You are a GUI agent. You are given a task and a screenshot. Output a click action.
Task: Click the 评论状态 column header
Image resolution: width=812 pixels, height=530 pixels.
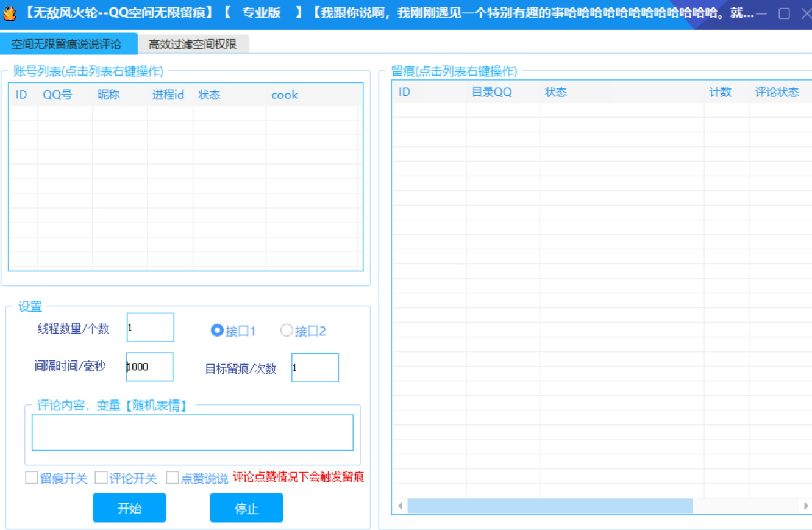coord(777,92)
